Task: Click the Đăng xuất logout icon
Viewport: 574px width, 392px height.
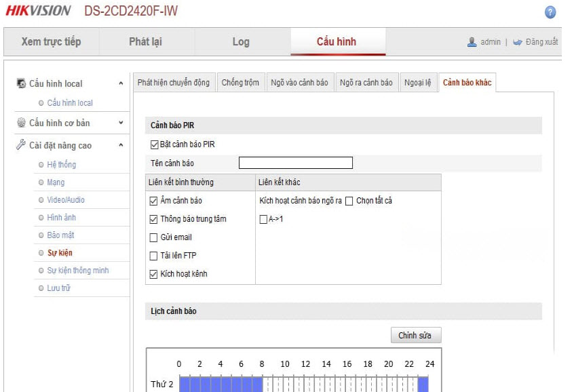Action: coord(518,42)
